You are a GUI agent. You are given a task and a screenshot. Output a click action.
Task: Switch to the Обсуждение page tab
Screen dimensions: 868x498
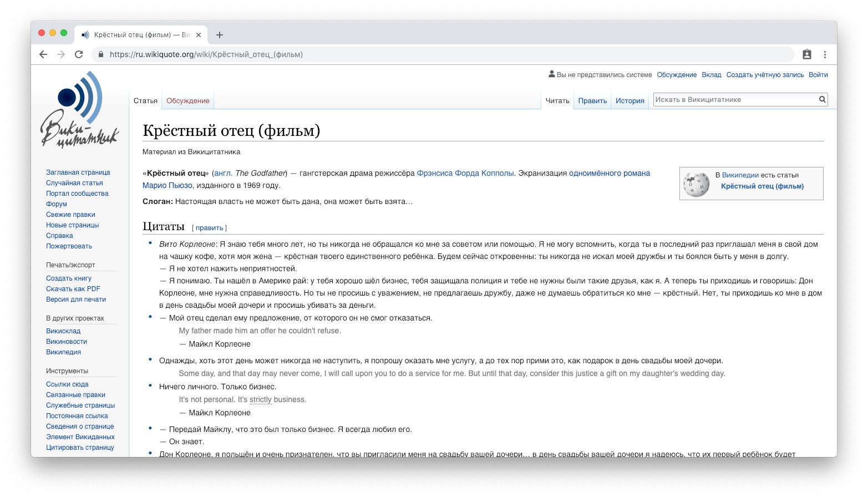coord(187,101)
